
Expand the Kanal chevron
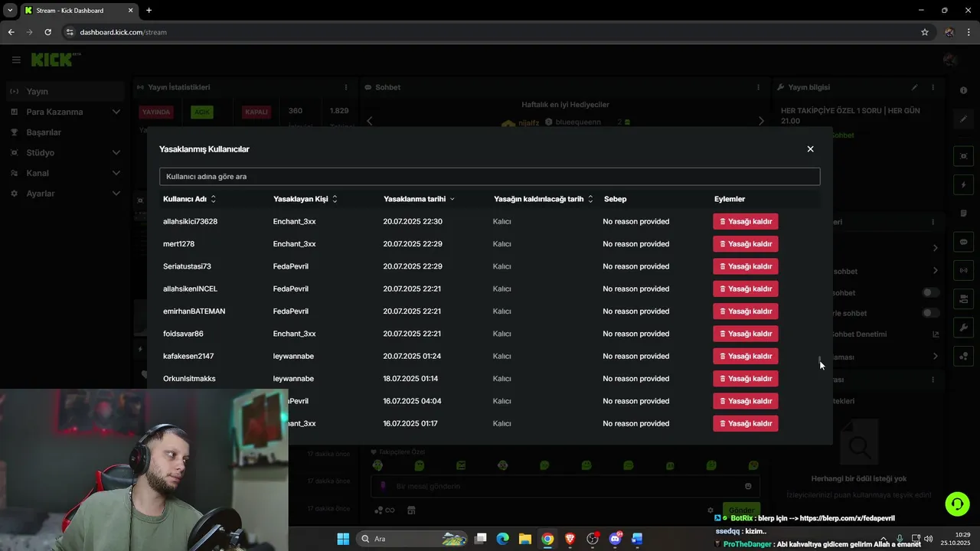[x=116, y=173]
